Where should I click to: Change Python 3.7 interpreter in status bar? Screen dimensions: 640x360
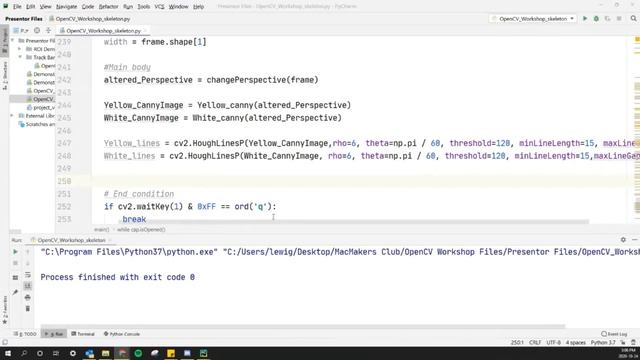pyautogui.click(x=603, y=342)
